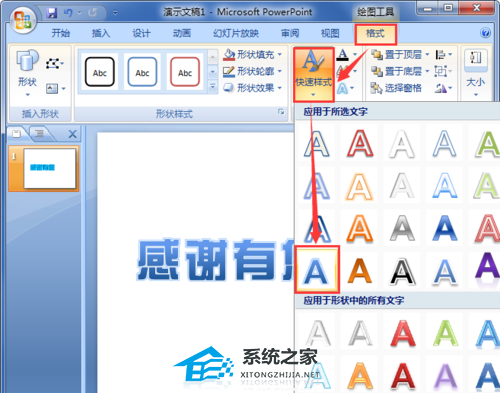This screenshot has height=393, width=500.
Task: Switch to the 设计 tab
Action: pos(141,33)
